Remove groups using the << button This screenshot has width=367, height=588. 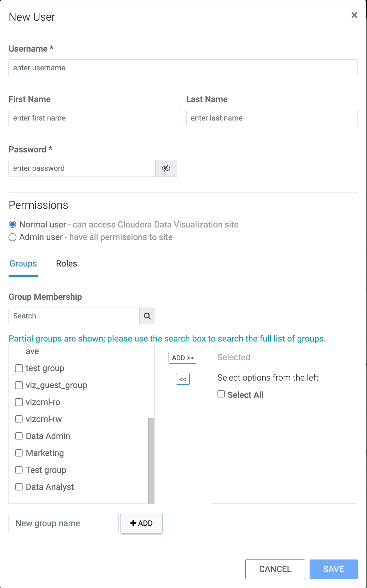(182, 379)
